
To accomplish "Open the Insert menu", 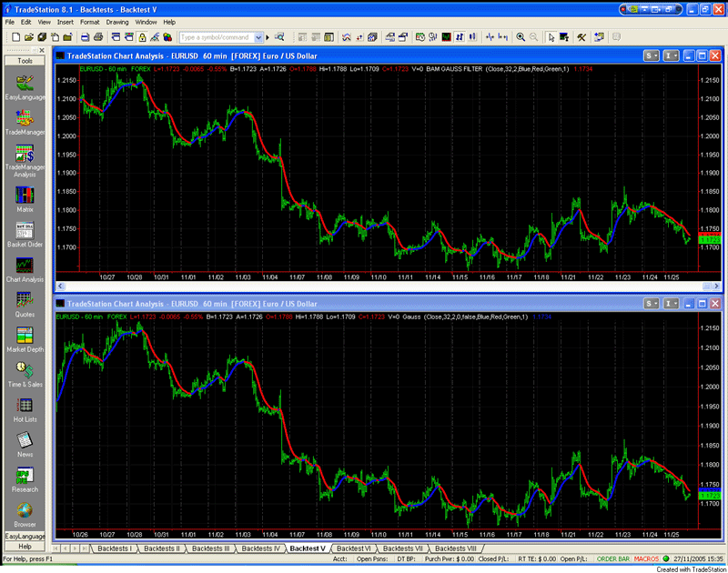I will click(65, 22).
